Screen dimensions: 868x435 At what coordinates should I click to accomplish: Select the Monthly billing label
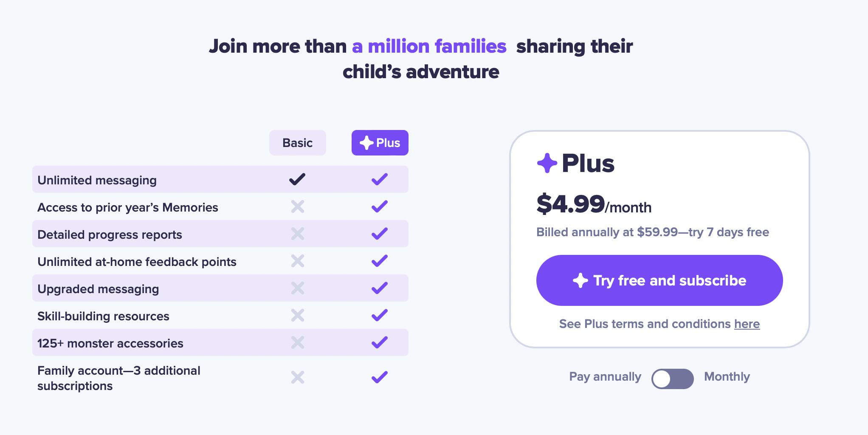(x=727, y=377)
